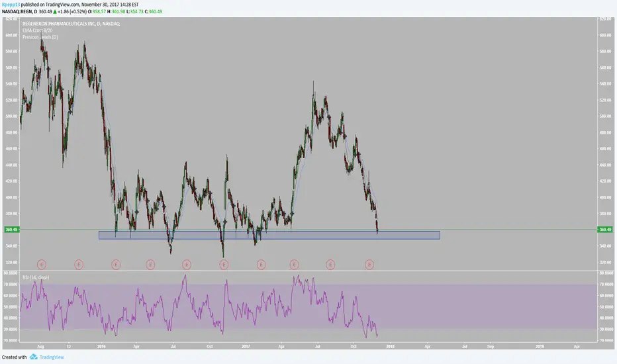Screen dimensions: 617x364
Task: Click the 2017 label on the time axis
Action: click(x=246, y=347)
